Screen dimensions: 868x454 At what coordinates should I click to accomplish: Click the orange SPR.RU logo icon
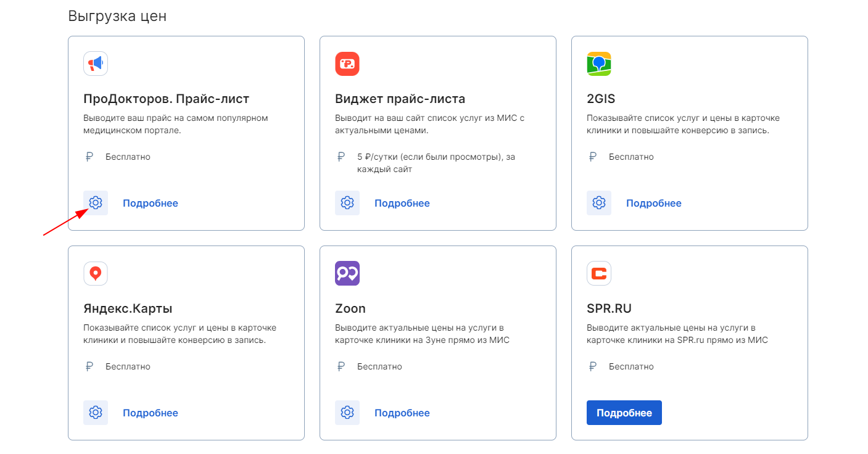pyautogui.click(x=599, y=273)
